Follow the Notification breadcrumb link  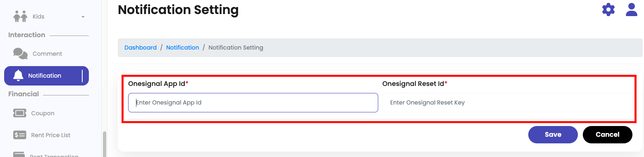[x=183, y=48]
